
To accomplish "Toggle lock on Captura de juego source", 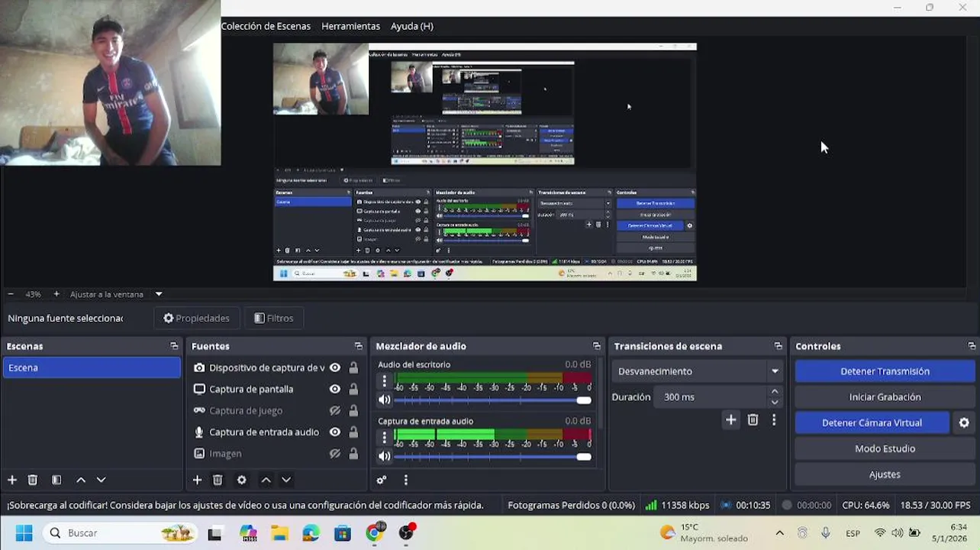I will [x=353, y=410].
